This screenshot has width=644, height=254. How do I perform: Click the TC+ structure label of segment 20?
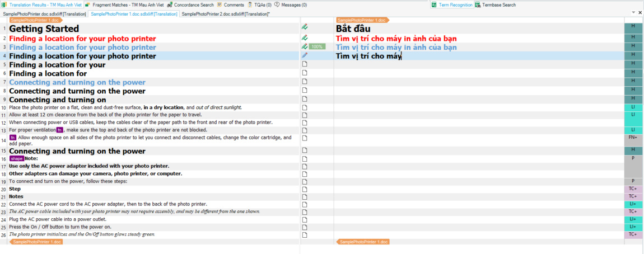633,189
